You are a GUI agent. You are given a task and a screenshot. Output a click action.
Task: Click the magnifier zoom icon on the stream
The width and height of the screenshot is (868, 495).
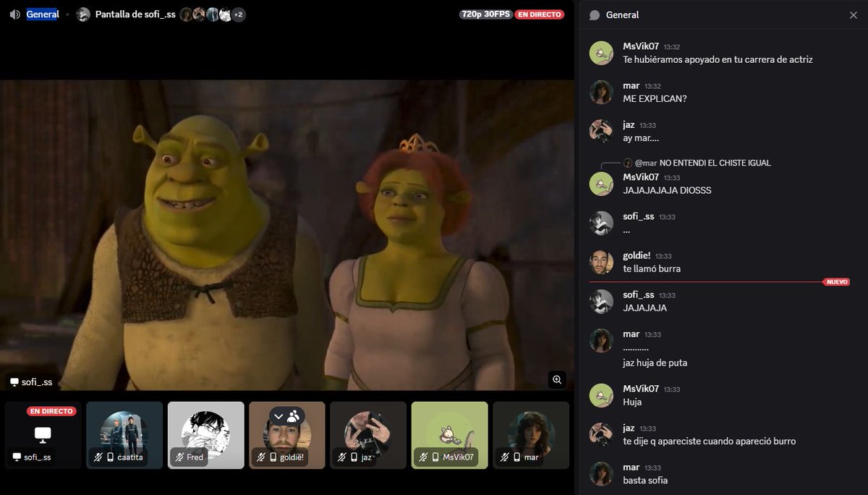[556, 379]
